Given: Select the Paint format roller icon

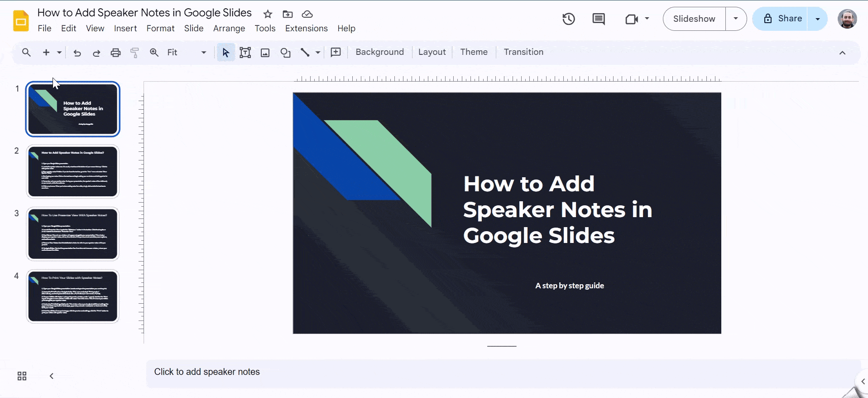Looking at the screenshot, I should [134, 53].
